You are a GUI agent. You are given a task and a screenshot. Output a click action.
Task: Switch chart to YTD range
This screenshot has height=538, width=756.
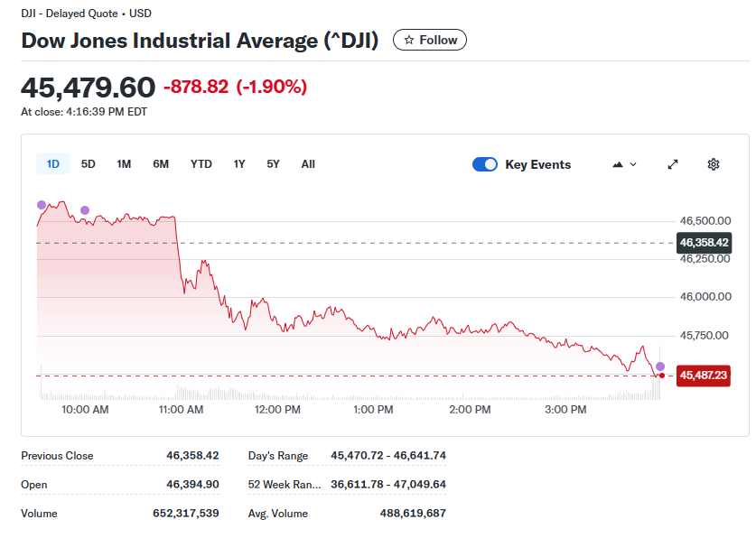tap(201, 164)
